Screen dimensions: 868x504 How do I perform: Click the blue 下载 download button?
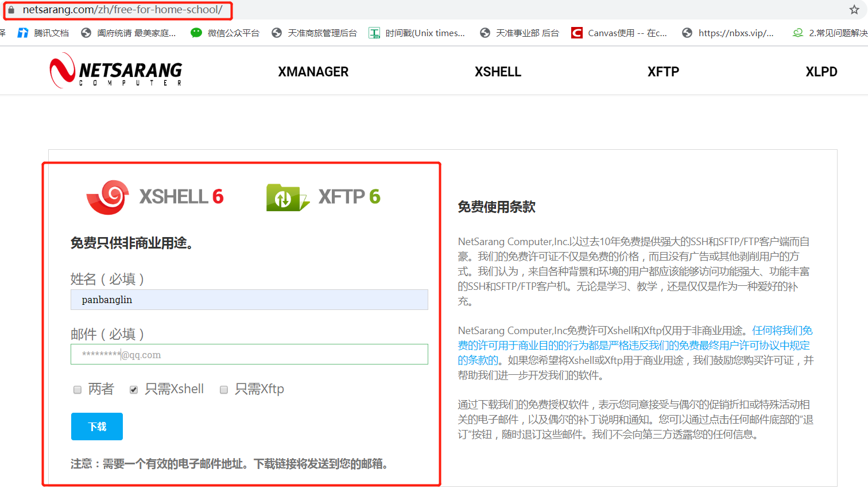click(96, 427)
